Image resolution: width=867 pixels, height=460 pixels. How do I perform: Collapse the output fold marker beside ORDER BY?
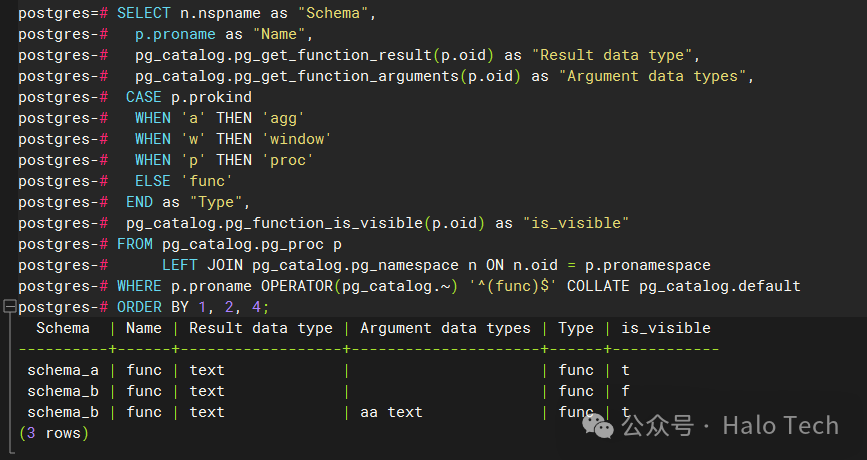(8, 308)
